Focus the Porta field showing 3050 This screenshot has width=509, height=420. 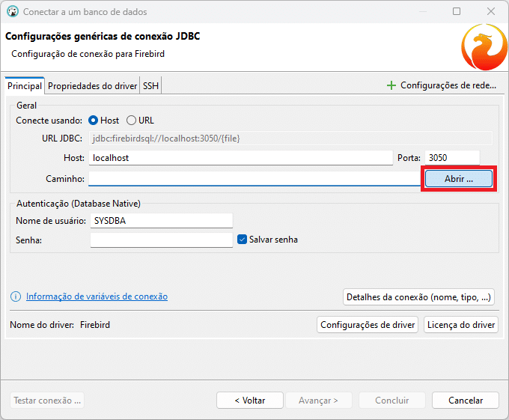(x=452, y=158)
